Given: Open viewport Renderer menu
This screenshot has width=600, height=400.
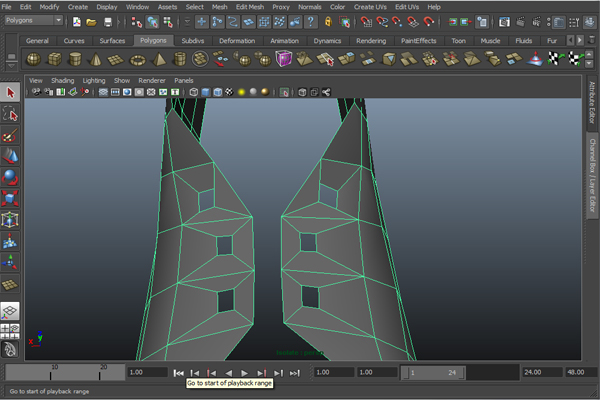Looking at the screenshot, I should point(152,80).
